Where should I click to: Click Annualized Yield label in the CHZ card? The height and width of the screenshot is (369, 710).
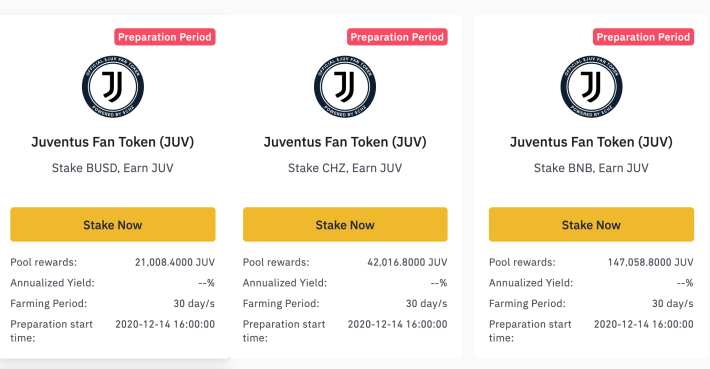pos(285,283)
